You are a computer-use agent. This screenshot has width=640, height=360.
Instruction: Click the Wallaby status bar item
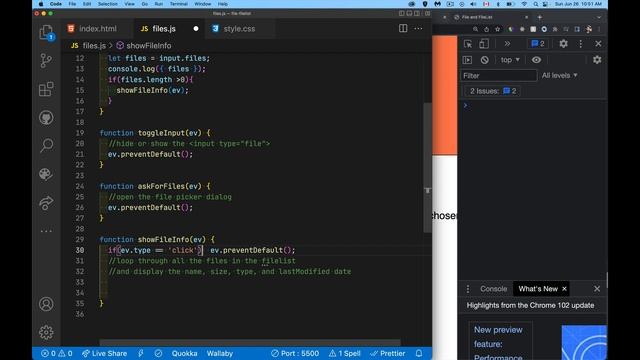click(220, 353)
